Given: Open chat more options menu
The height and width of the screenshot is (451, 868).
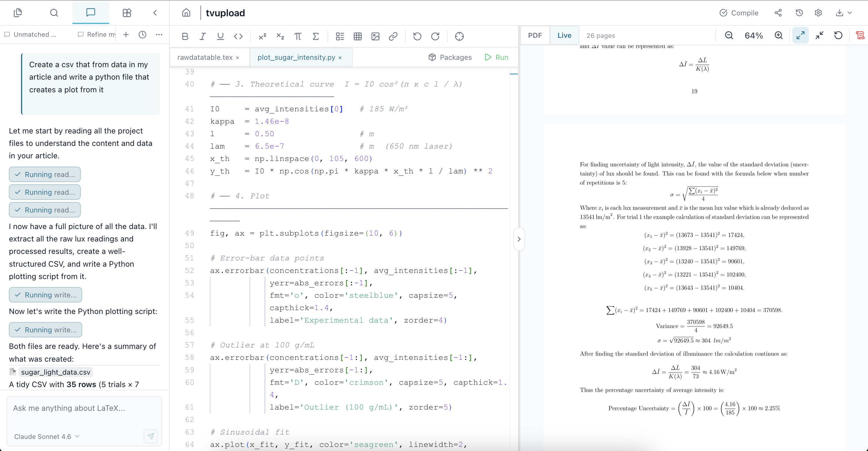Looking at the screenshot, I should [159, 34].
